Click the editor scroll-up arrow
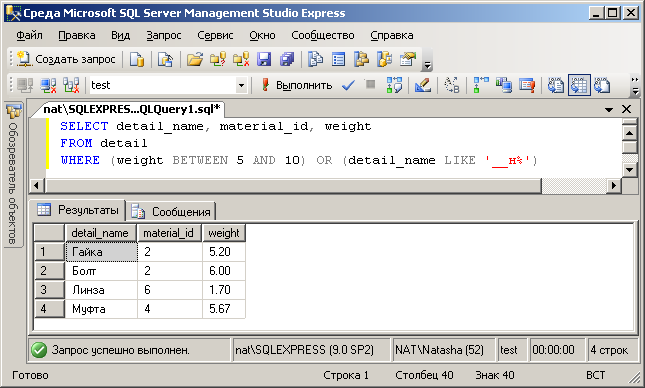This screenshot has width=645, height=388. click(630, 133)
